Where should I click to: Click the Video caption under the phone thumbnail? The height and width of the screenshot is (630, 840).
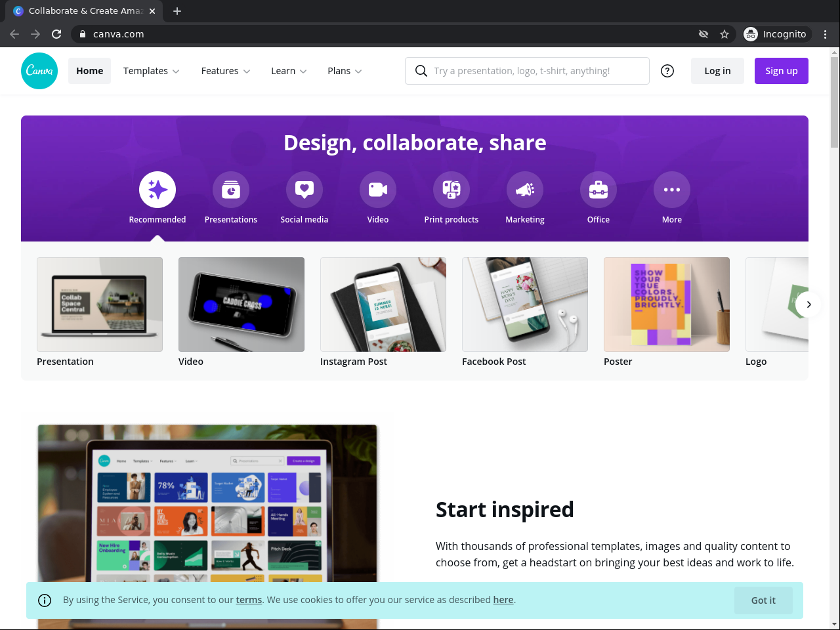191,362
